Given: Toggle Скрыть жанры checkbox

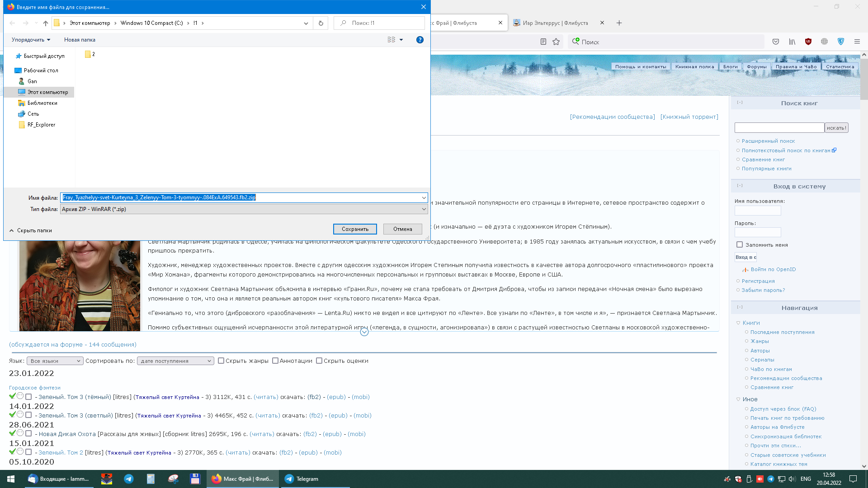Looking at the screenshot, I should tap(221, 361).
